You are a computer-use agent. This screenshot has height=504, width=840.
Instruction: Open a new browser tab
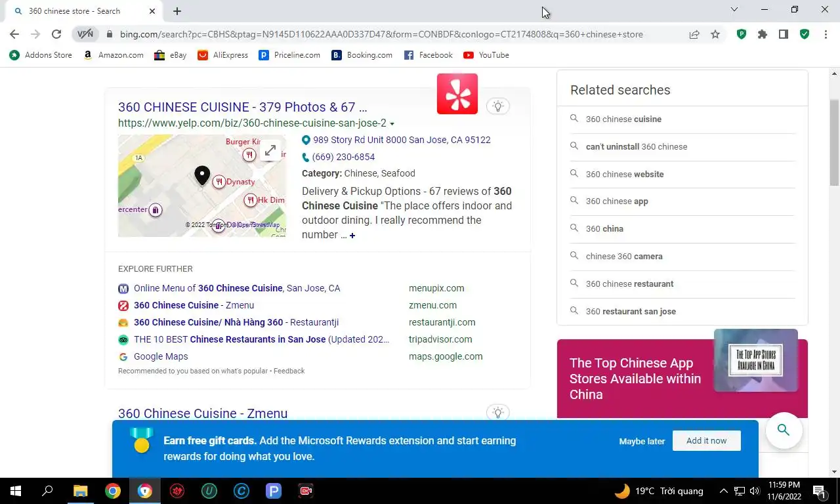pyautogui.click(x=177, y=11)
